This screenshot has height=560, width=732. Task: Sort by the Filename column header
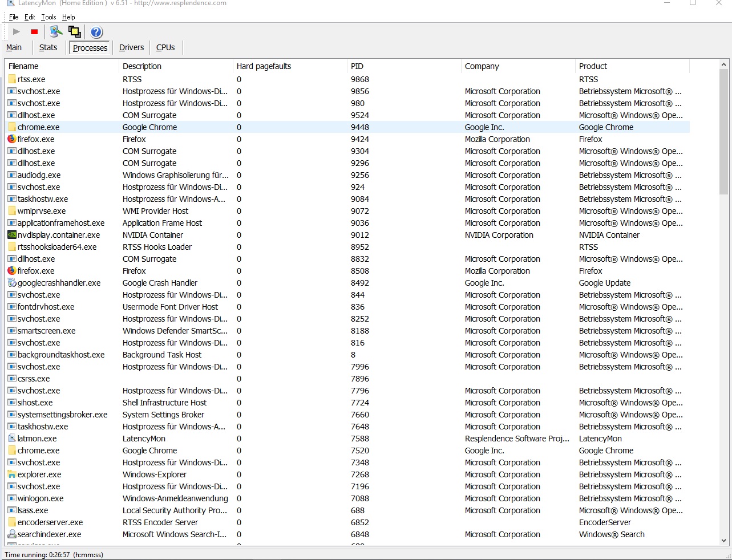62,66
